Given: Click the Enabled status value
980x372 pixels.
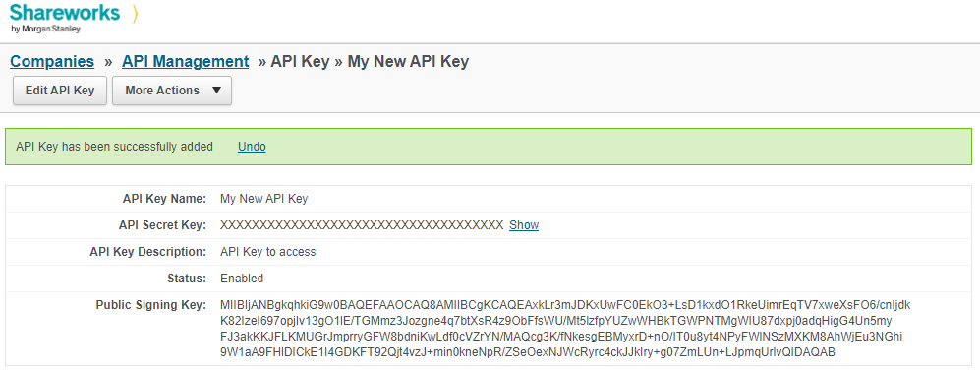Looking at the screenshot, I should coord(242,279).
